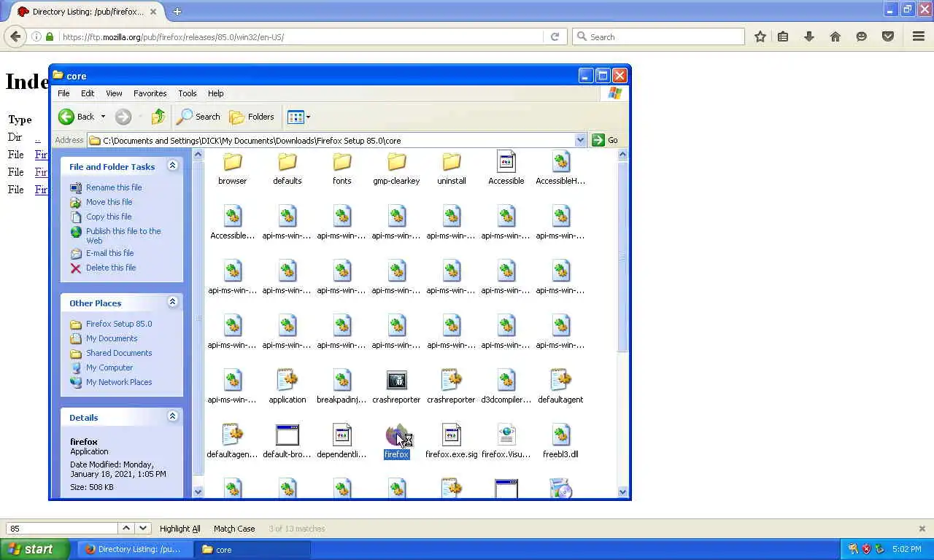
Task: Open the Back history dropdown arrow
Action: point(103,117)
